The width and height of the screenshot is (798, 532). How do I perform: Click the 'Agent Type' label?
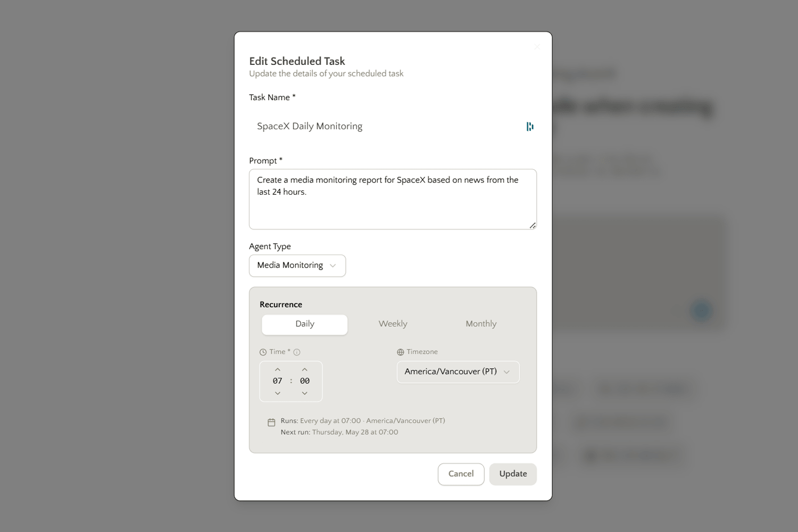[270, 246]
